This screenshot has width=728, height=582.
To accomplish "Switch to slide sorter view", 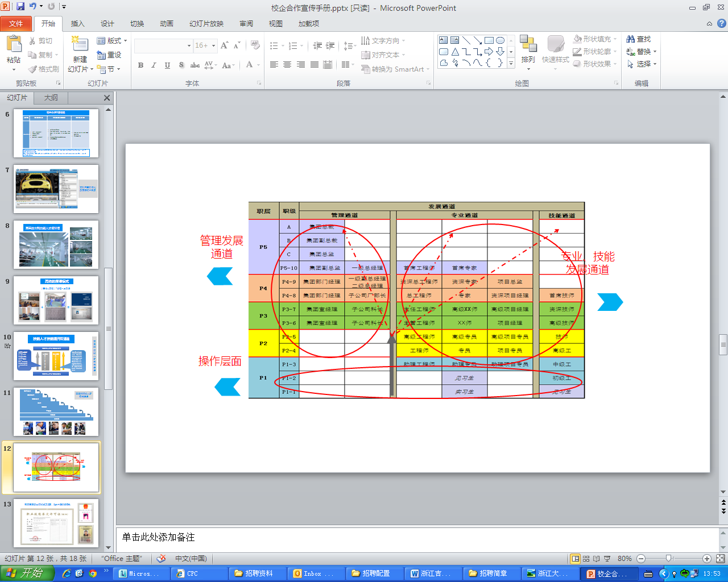I will click(586, 559).
